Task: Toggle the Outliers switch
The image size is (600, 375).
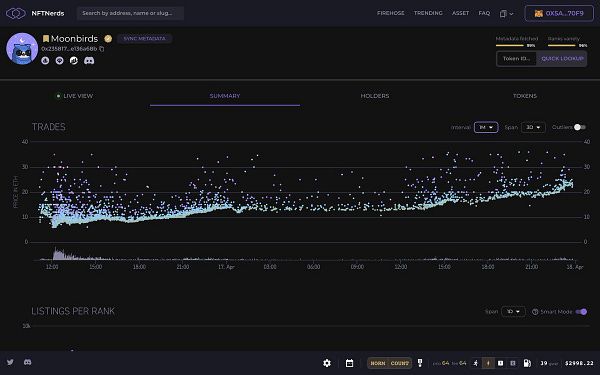Action: coord(580,127)
